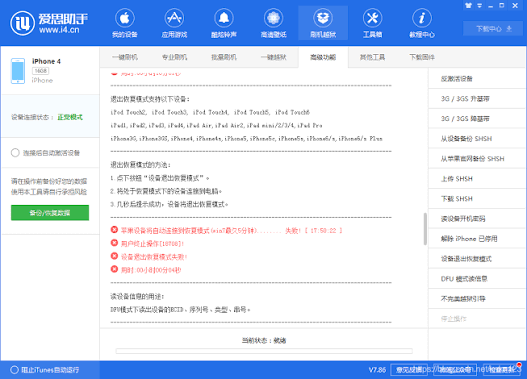
Task: Open the skin shirt icon in title bar
Action: pos(468,5)
